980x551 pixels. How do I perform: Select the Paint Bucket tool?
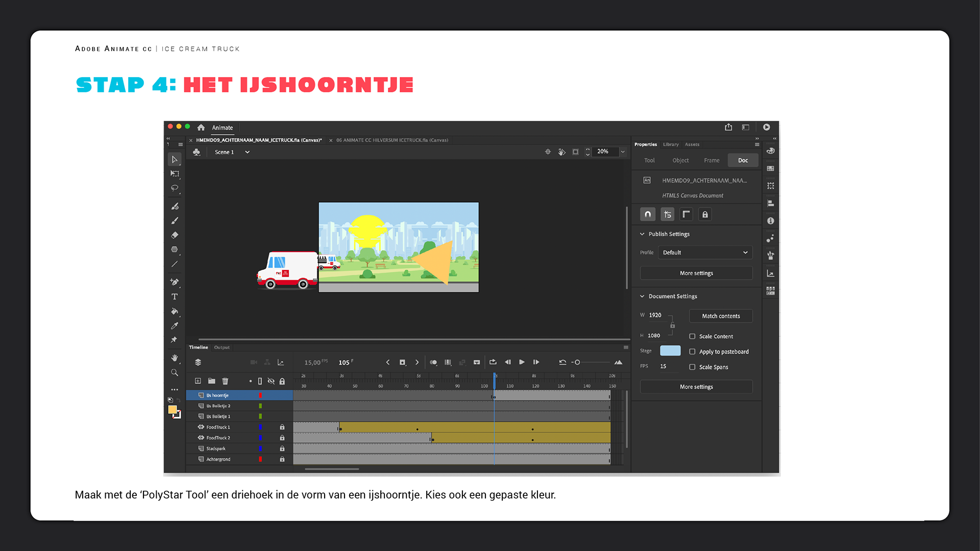pyautogui.click(x=175, y=311)
